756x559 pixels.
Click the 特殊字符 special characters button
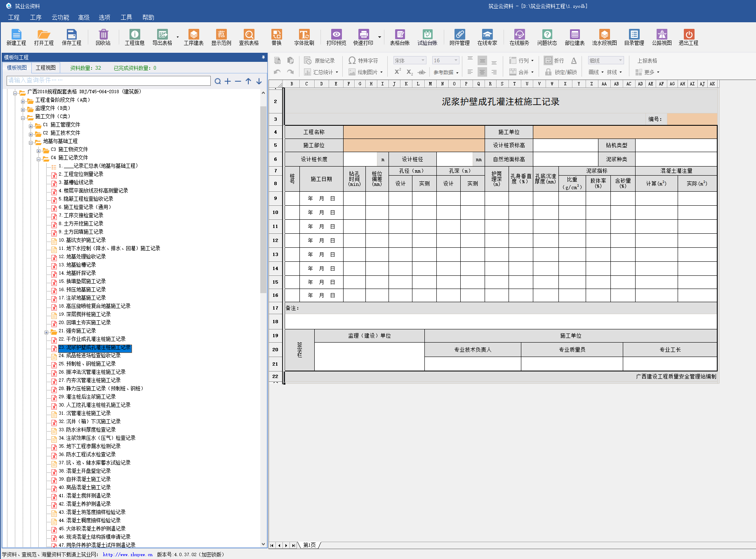[363, 61]
